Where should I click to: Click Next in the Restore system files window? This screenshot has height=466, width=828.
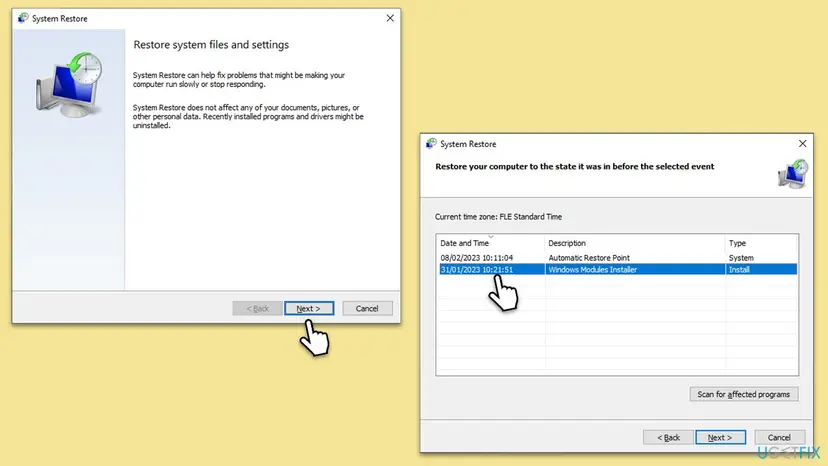(x=309, y=309)
